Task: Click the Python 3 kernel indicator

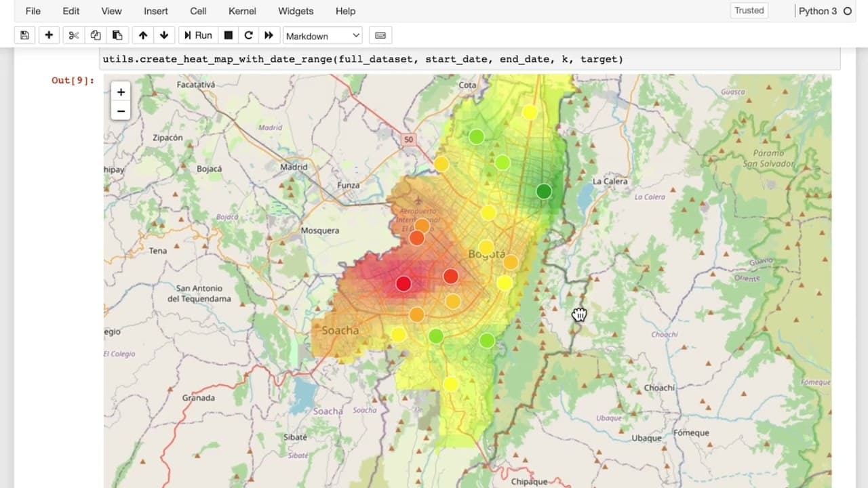Action: coord(817,11)
